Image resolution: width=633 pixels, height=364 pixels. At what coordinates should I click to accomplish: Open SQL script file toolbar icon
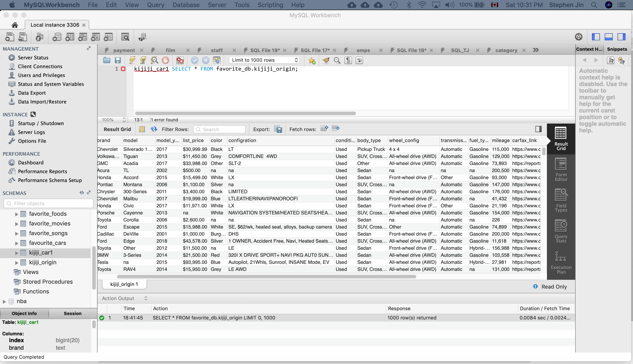coord(23,37)
